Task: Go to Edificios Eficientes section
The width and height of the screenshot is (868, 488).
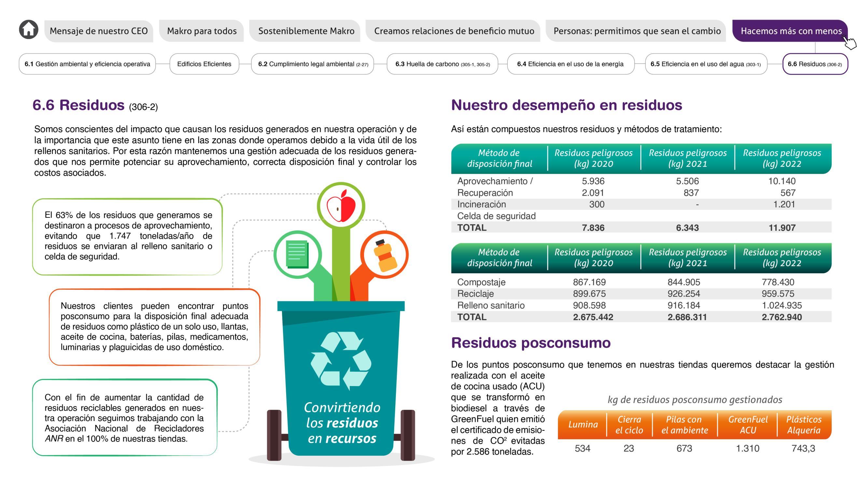Action: [204, 64]
